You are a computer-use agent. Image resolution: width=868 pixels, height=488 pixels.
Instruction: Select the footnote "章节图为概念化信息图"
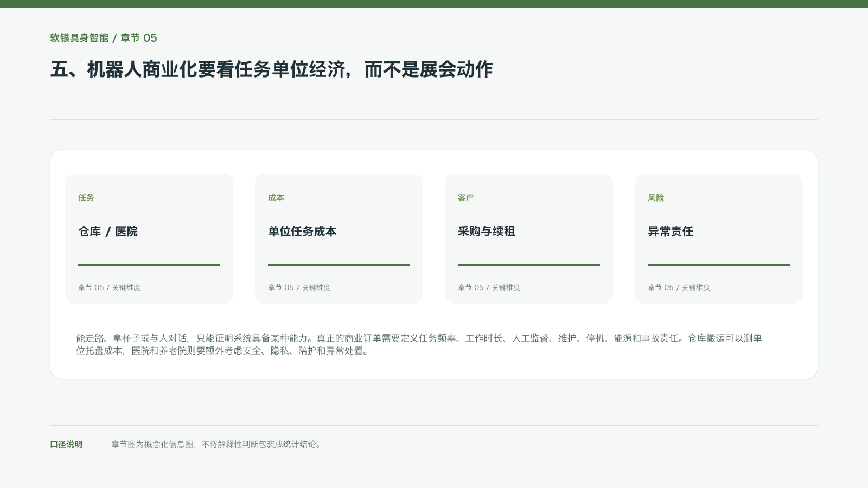pyautogui.click(x=217, y=445)
